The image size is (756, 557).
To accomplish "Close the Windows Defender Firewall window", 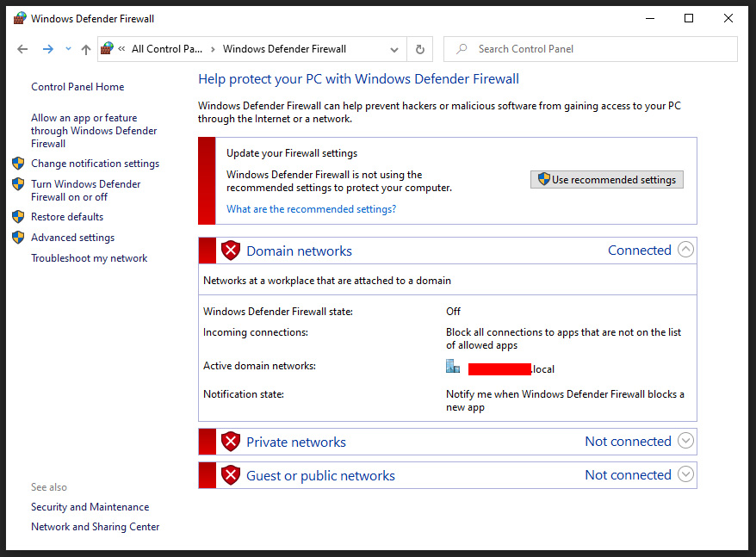I will tap(728, 18).
